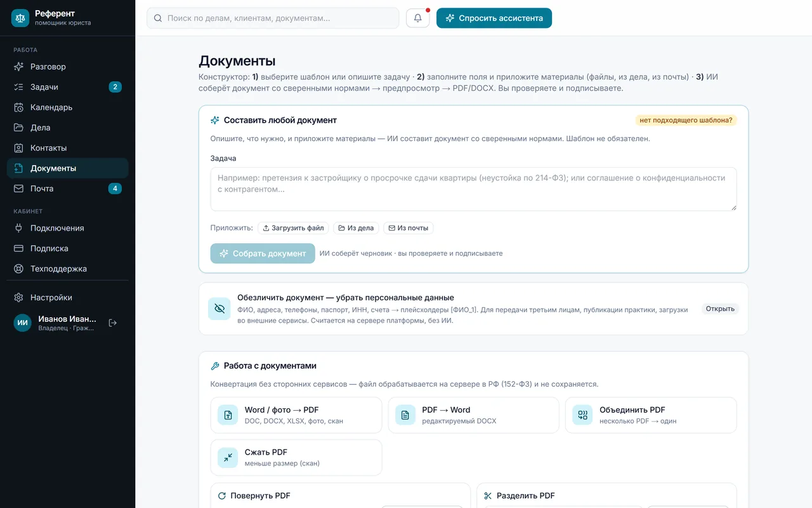
Task: Attach materials using Из почты button
Action: click(x=409, y=228)
